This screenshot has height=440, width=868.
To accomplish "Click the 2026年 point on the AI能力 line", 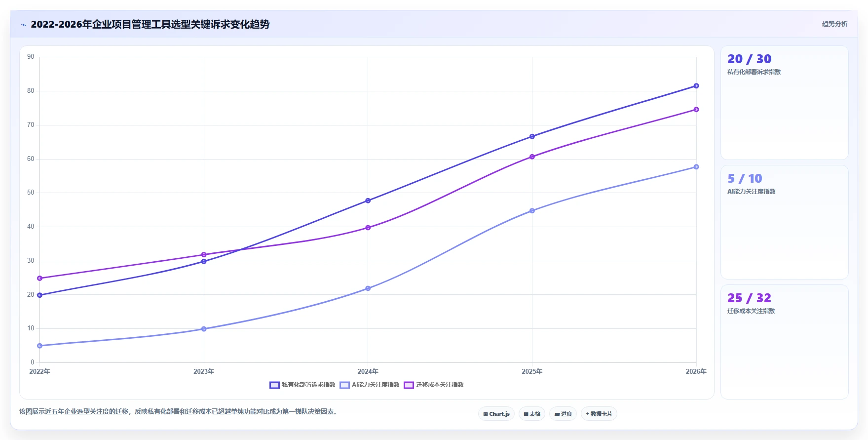I will tap(696, 167).
